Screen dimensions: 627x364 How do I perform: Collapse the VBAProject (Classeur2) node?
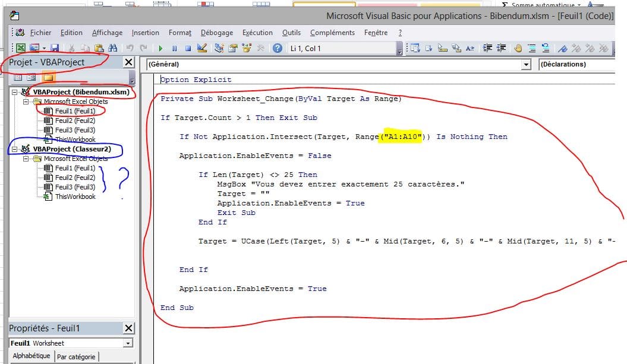pos(14,149)
